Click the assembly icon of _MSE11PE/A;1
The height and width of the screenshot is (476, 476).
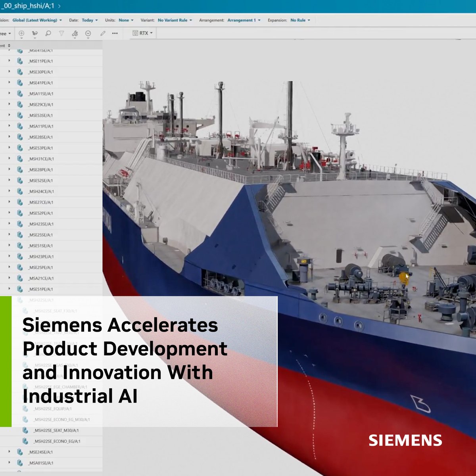[x=19, y=61]
